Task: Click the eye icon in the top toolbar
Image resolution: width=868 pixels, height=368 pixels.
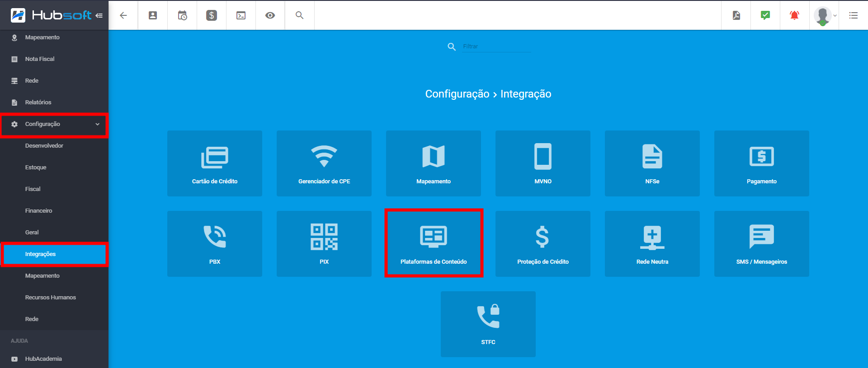Action: click(x=270, y=15)
